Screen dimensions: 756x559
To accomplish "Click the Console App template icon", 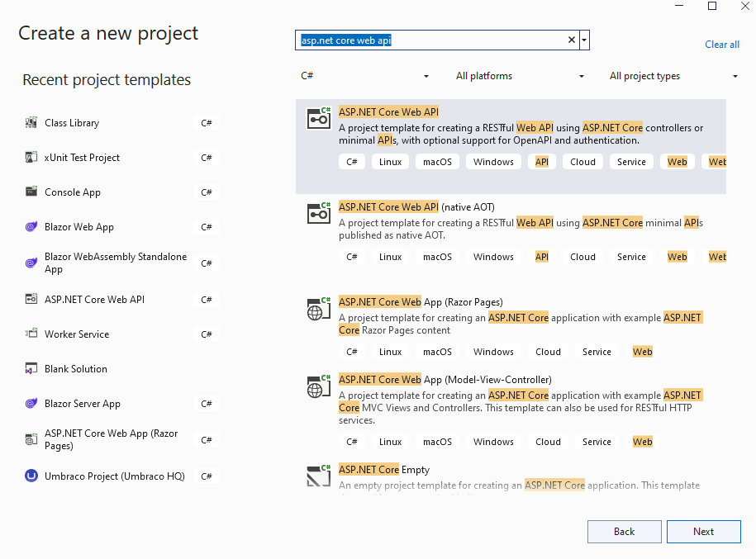I will [31, 192].
